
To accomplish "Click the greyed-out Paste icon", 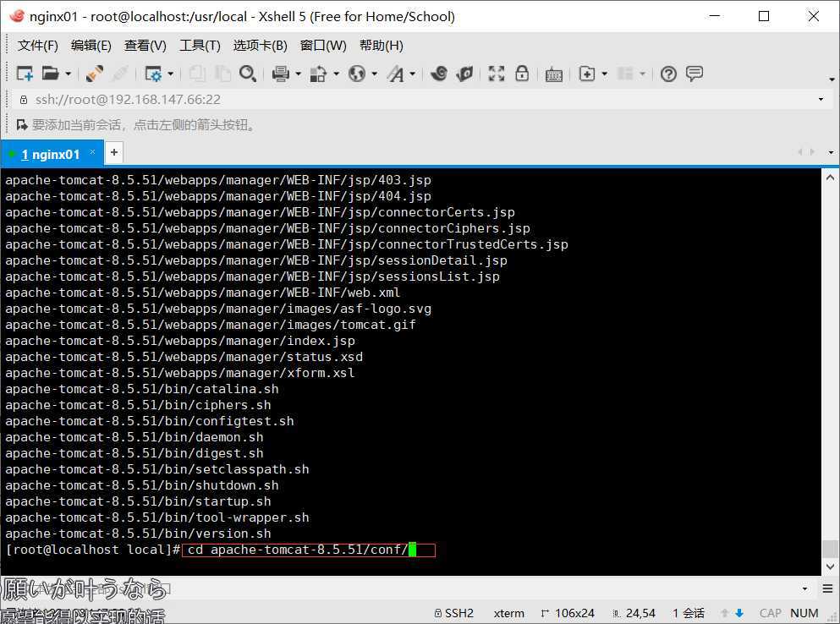I will [222, 74].
